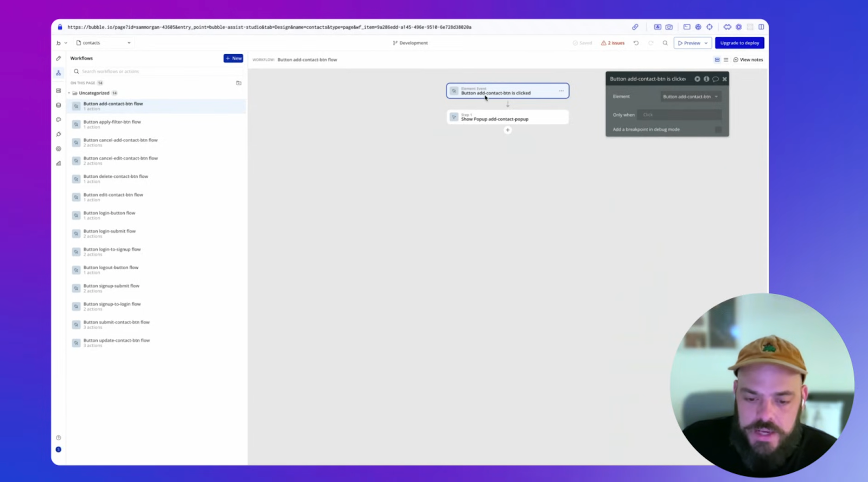Open the Data tab database icon

(59, 105)
